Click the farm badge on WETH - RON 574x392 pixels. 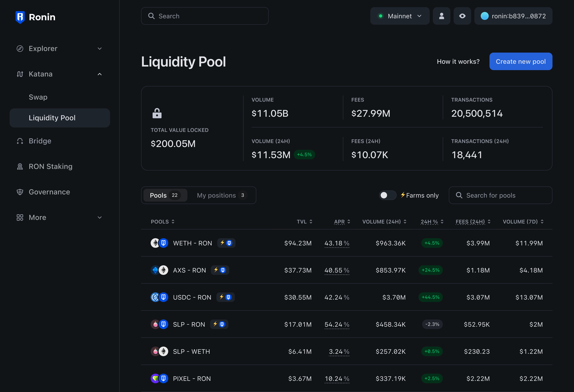226,243
